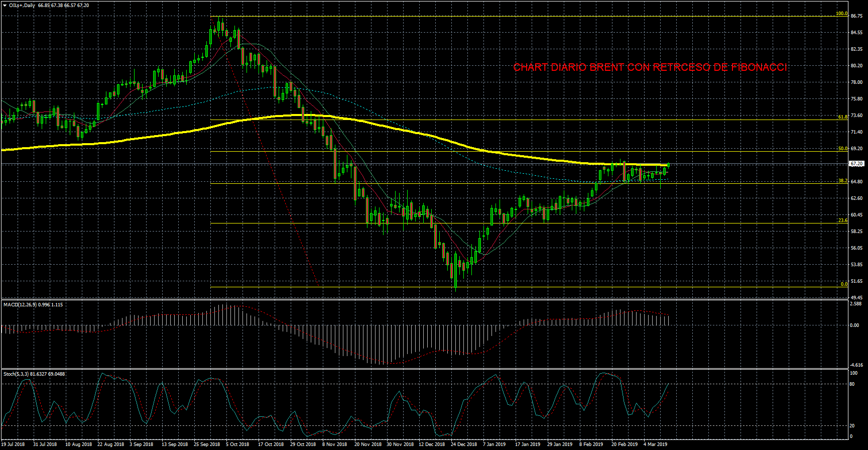Click the 100.0 Fibonacci level label
This screenshot has height=450, width=868.
point(841,14)
